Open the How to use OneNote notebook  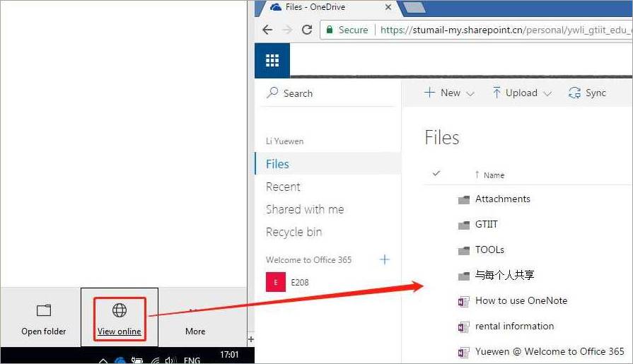coord(521,300)
